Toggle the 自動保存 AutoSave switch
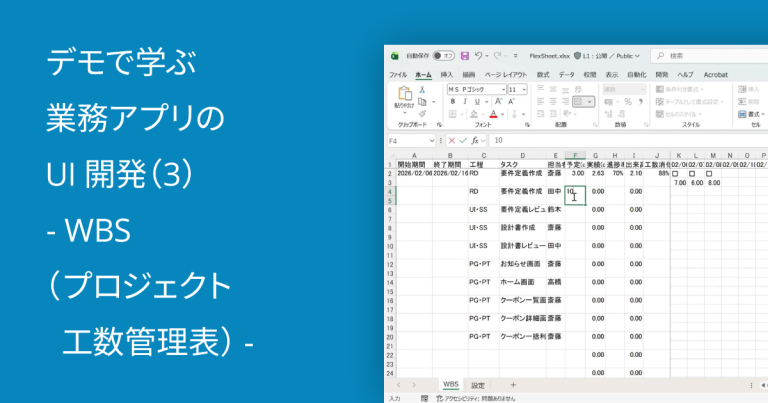This screenshot has height=403, width=768. tap(443, 56)
